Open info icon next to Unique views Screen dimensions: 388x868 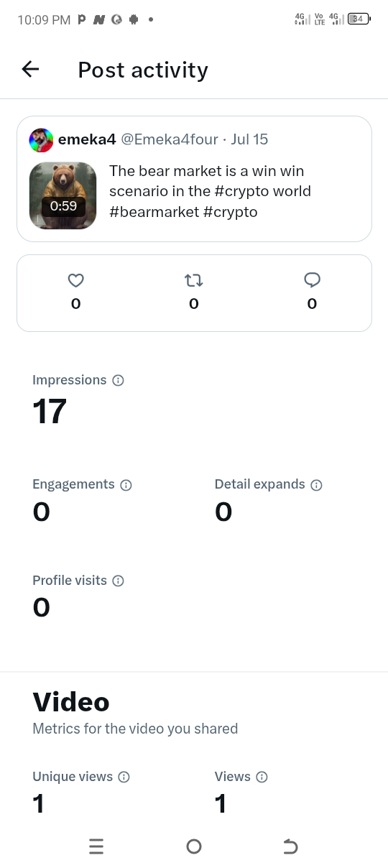point(124,777)
